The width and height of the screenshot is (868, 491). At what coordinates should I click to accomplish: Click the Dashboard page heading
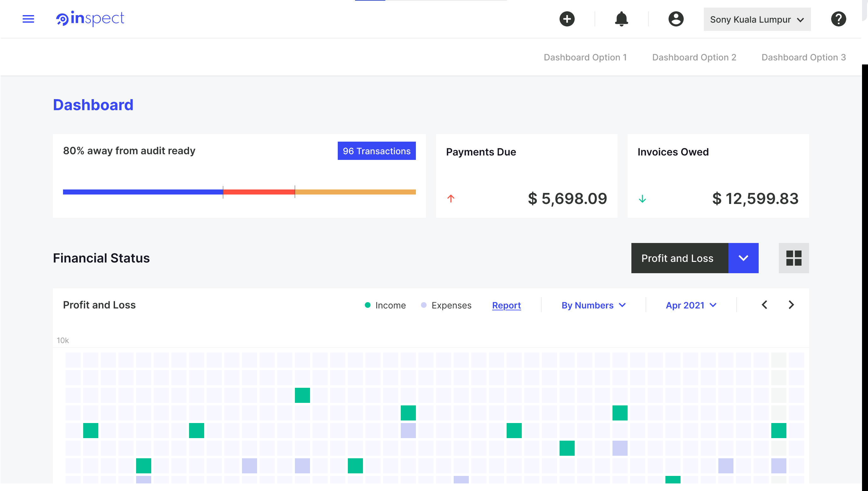(93, 105)
